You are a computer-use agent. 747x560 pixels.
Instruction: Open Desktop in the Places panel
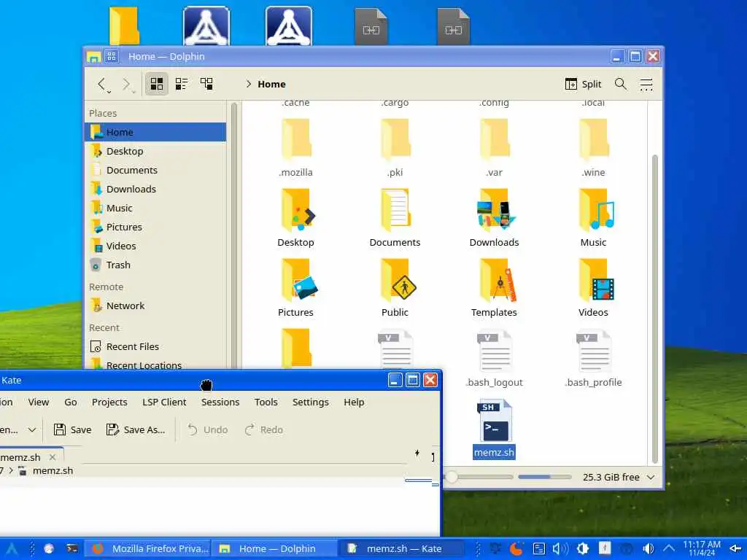click(155, 151)
